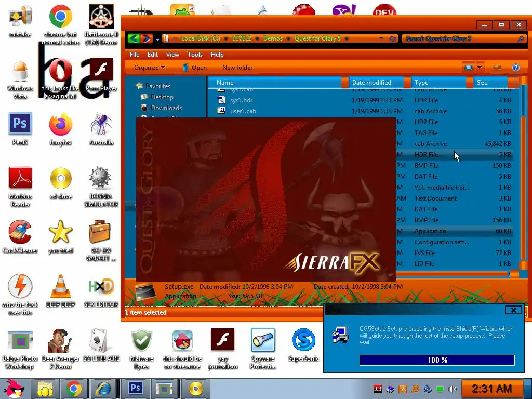Viewport: 532px width, 399px height.
Task: Open the Edit menu
Action: (x=152, y=54)
